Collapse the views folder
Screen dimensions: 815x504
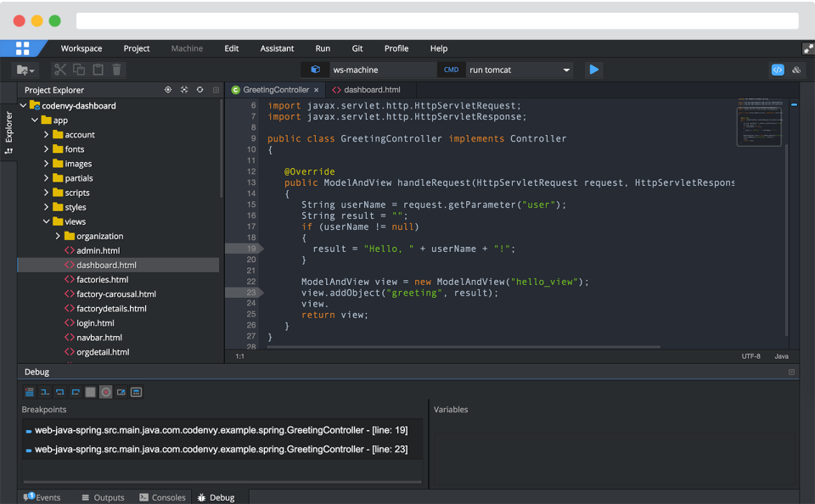46,221
